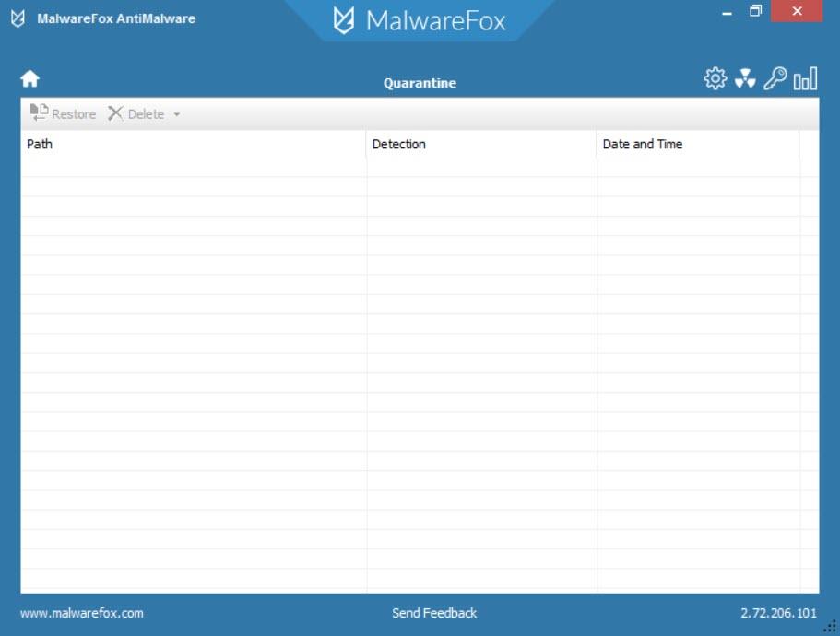This screenshot has width=840, height=636.
Task: Open the license key icon
Action: tap(775, 78)
